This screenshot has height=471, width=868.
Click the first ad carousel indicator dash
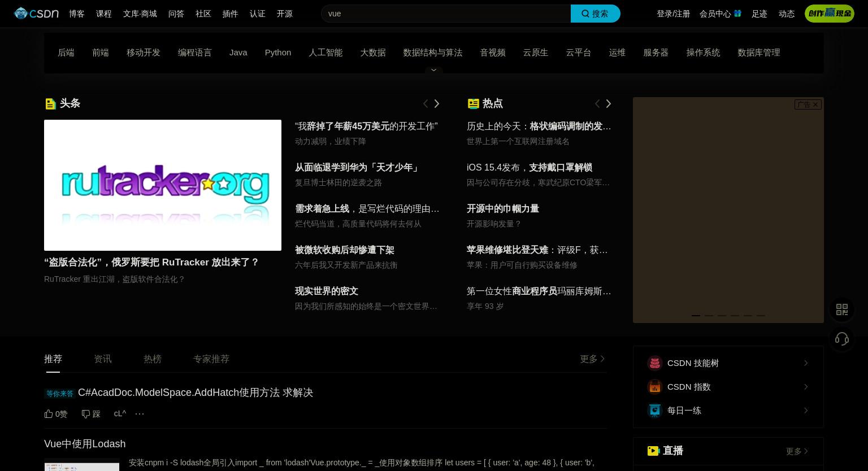pos(696,315)
